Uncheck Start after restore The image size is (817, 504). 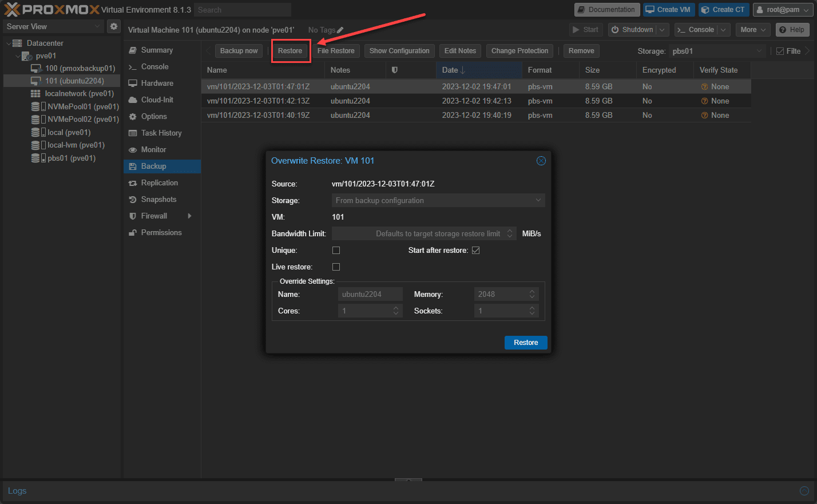(x=475, y=251)
